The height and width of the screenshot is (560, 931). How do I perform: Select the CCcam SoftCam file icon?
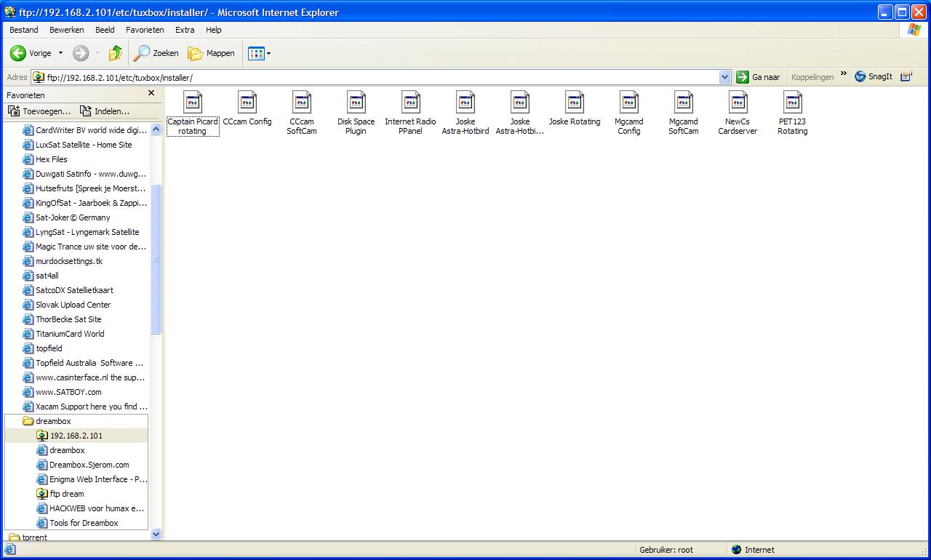click(x=301, y=103)
